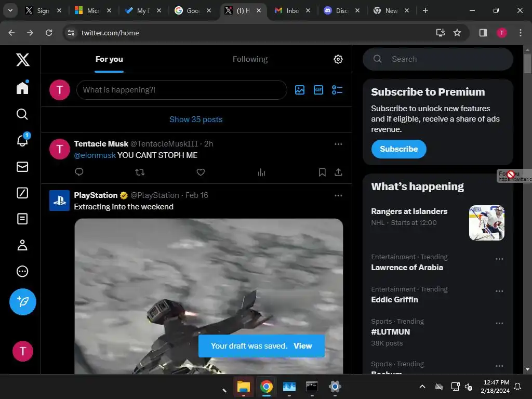Open the PlayStation video thumbnail

point(209,296)
